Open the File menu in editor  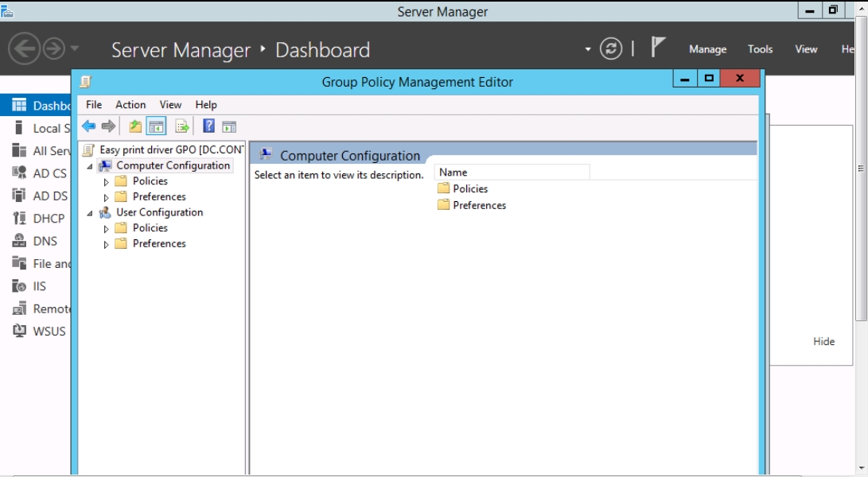[x=94, y=104]
